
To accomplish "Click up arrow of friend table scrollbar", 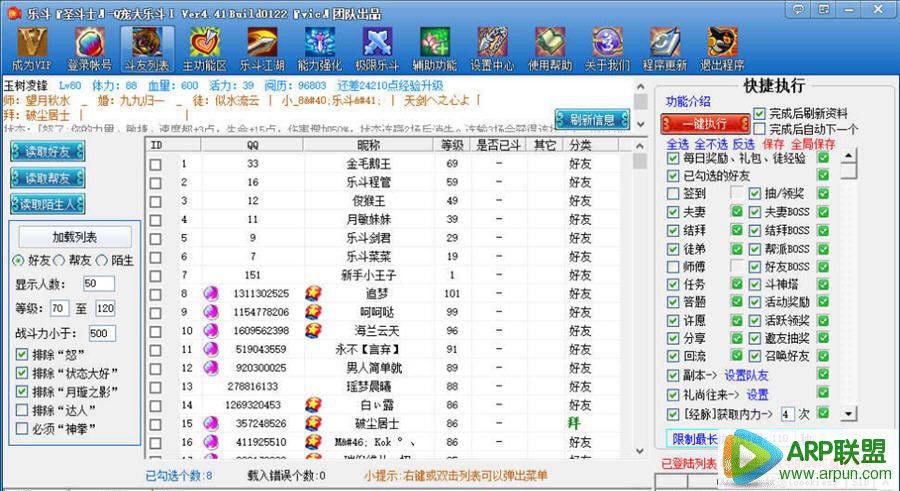I will (640, 145).
